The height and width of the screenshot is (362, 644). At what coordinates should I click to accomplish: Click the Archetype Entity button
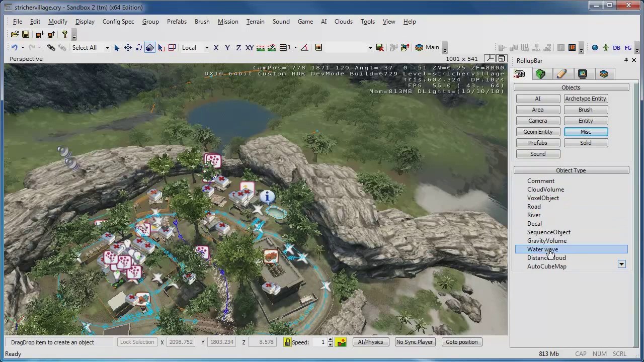coord(586,99)
